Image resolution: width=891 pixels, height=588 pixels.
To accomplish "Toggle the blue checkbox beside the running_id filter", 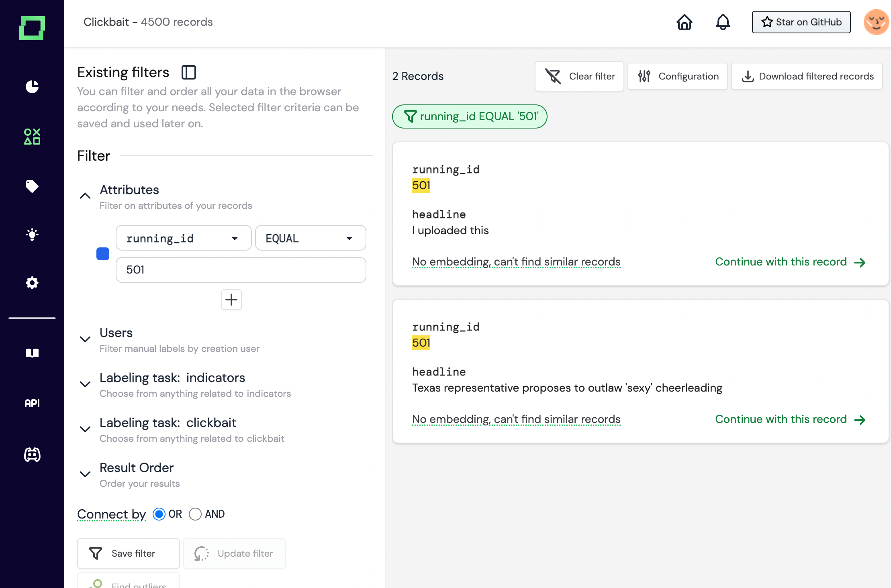I will pos(103,254).
